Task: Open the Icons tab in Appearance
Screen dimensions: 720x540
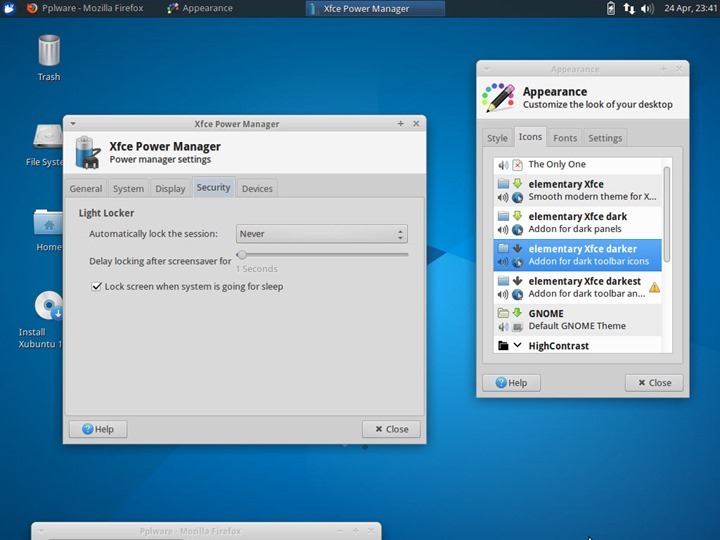Action: [x=530, y=137]
